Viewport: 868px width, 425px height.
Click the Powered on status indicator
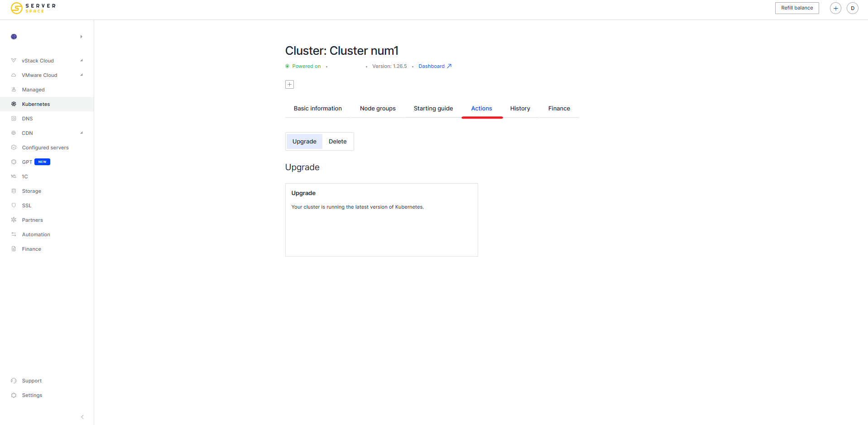click(x=303, y=66)
